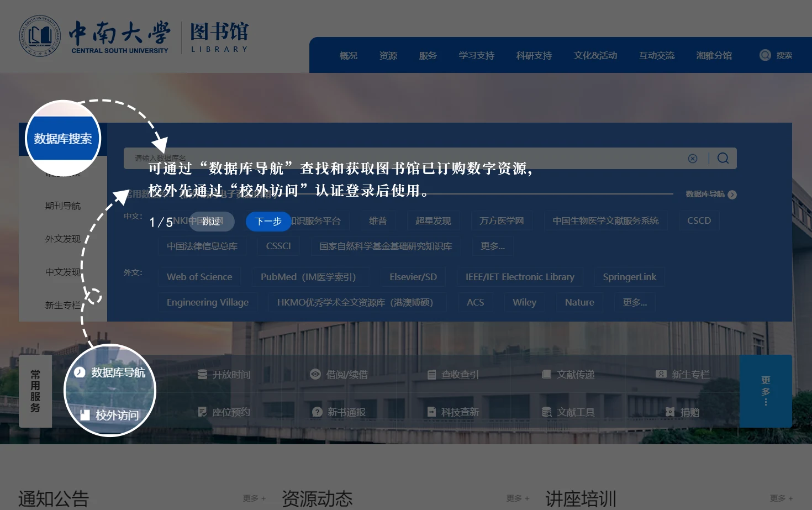This screenshot has height=510, width=812.
Task: Select the 数据库搜索 tab
Action: (63, 139)
